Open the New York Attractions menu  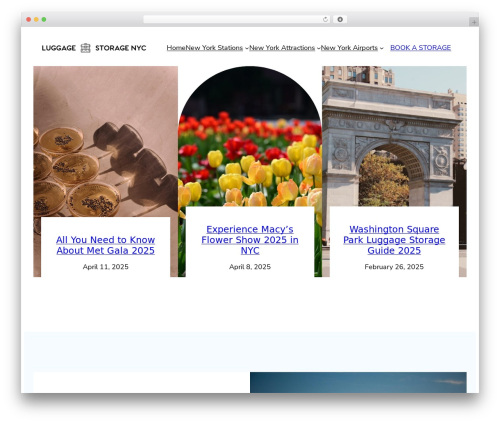pos(282,48)
